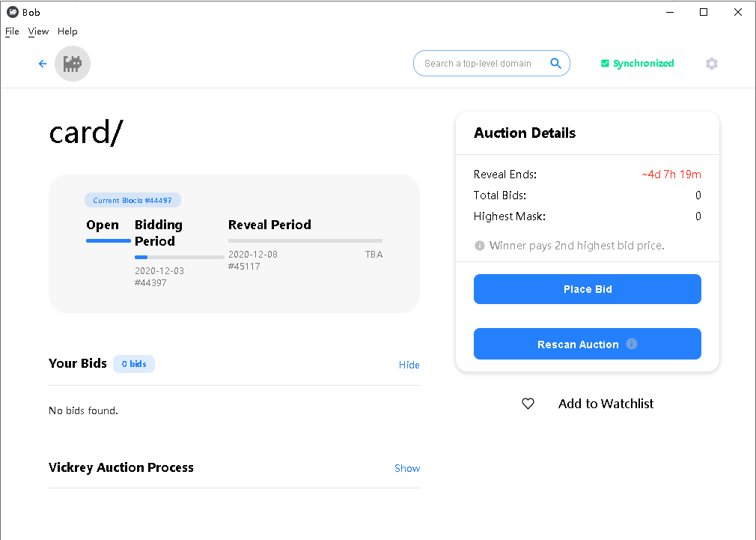Click the Rescan Auction button
Screen dimensions: 756x540
tap(588, 344)
